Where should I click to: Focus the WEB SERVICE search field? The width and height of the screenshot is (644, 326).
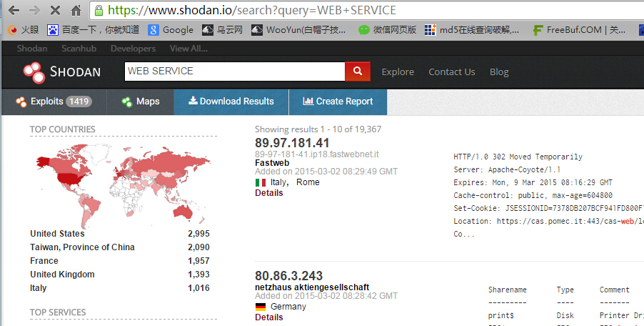[x=234, y=71]
